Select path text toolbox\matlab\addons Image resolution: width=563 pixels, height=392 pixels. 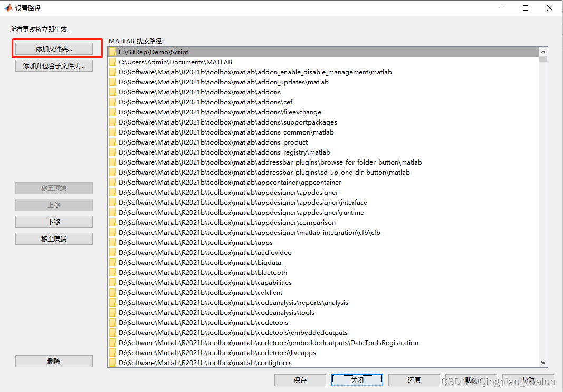coord(199,93)
